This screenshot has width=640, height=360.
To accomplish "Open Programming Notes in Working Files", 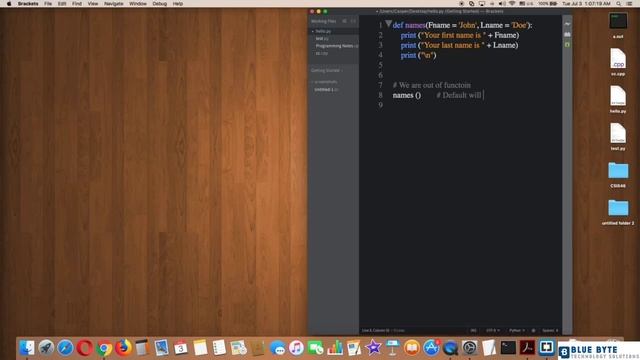I will coord(336,46).
